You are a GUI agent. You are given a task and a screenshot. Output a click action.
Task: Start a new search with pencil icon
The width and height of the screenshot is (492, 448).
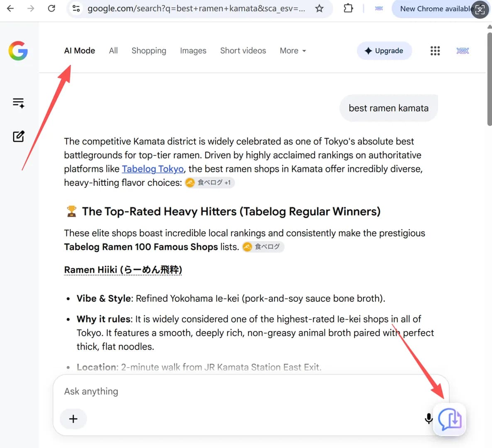coord(19,136)
